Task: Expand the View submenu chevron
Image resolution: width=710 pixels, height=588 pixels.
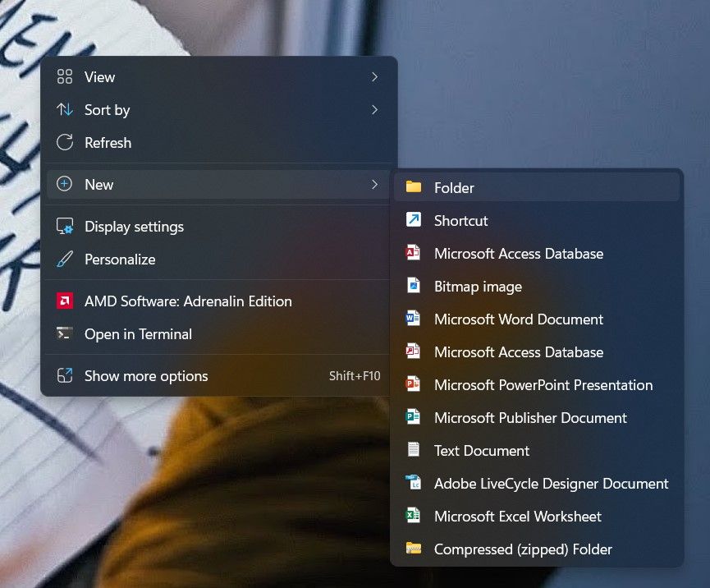Action: (374, 76)
